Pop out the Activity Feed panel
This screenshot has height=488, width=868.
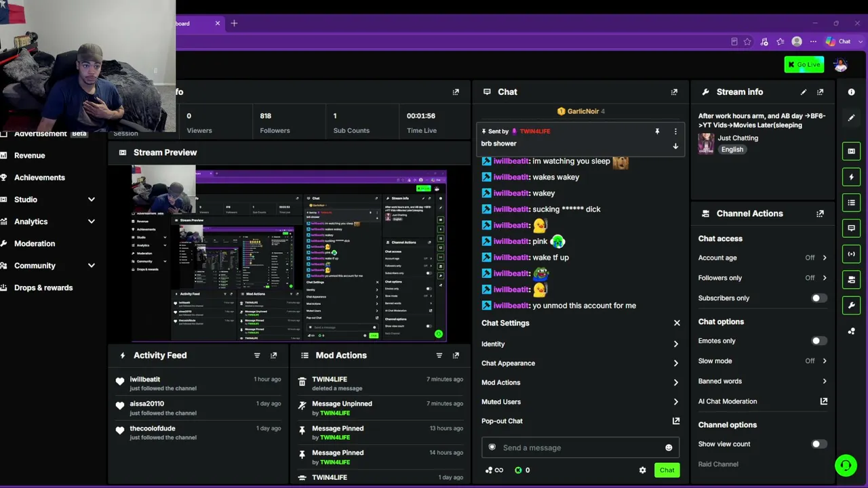coord(273,355)
